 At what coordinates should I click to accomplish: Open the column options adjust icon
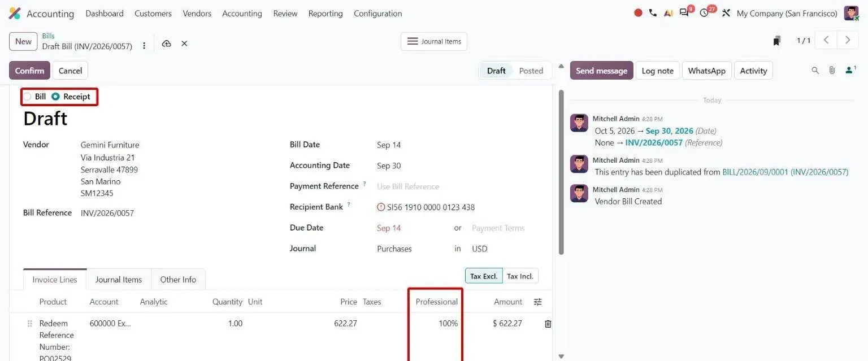[538, 302]
